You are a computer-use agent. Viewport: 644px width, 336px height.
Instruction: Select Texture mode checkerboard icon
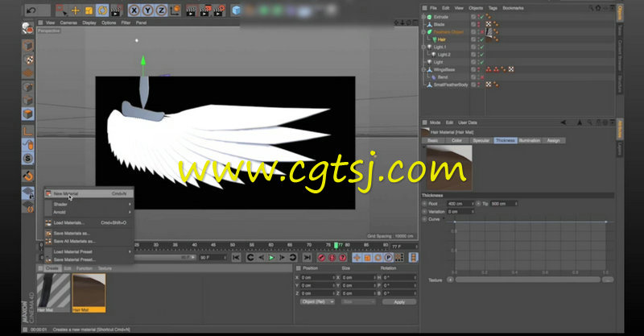[28, 60]
